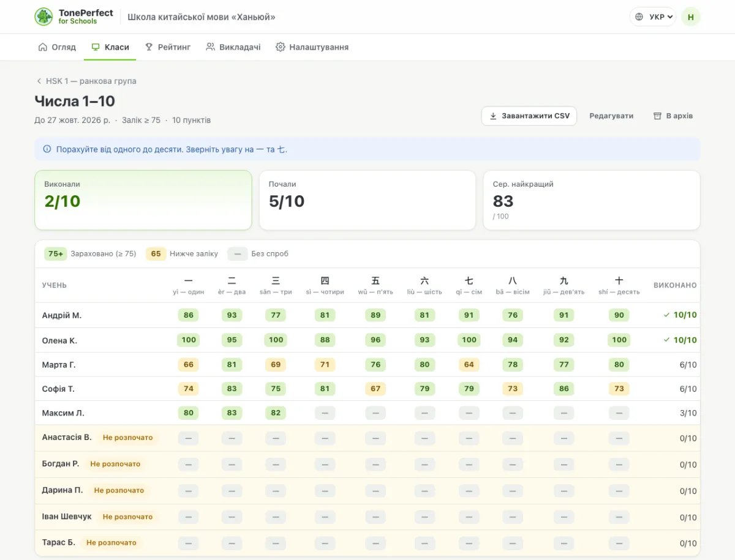
Task: Click the score 86 in Андрій М.'s row
Action: coord(189,315)
